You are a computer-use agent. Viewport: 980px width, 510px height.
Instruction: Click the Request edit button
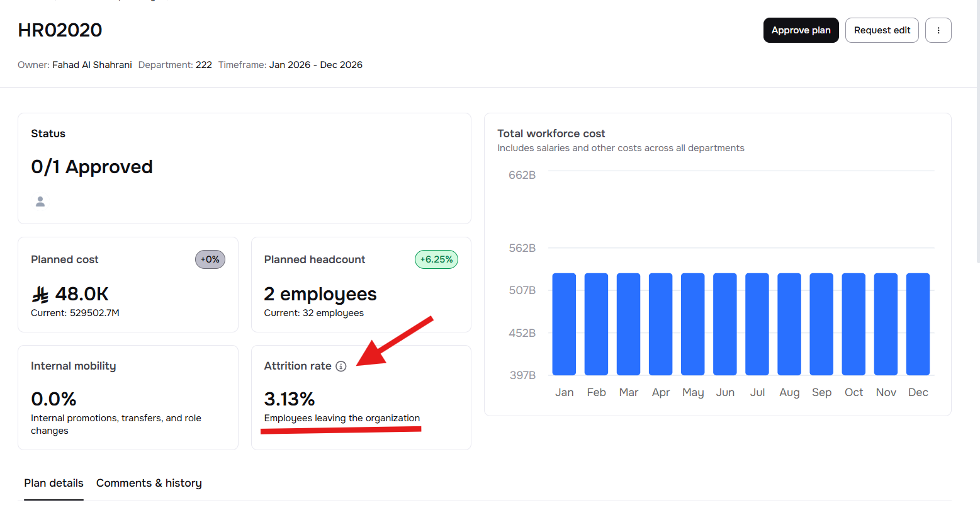(882, 30)
